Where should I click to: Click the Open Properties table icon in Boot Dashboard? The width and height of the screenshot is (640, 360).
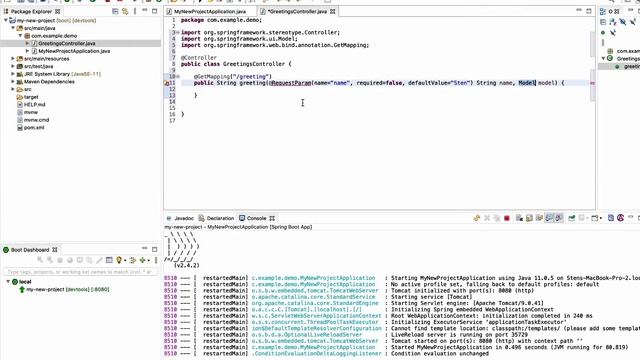tap(109, 260)
